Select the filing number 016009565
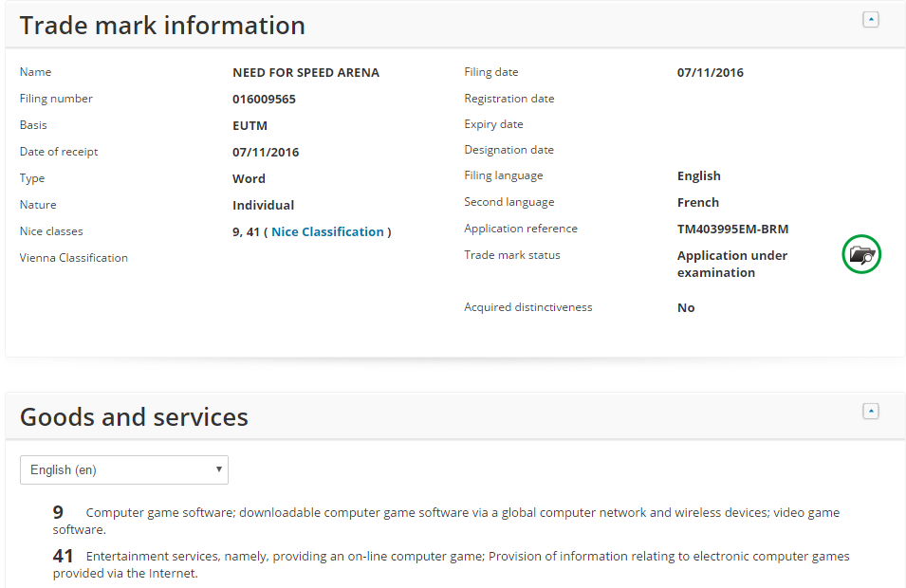 [x=264, y=98]
